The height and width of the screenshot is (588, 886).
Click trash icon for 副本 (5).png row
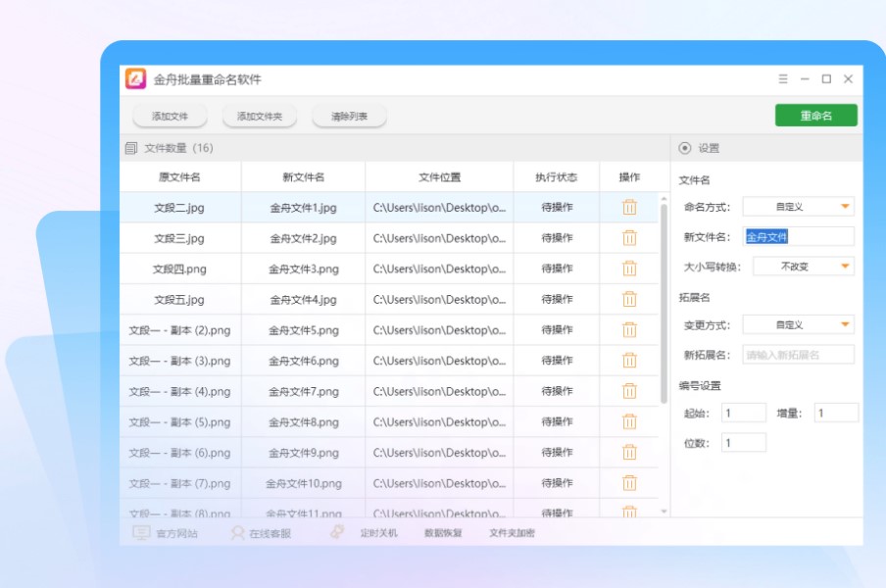[x=629, y=421]
